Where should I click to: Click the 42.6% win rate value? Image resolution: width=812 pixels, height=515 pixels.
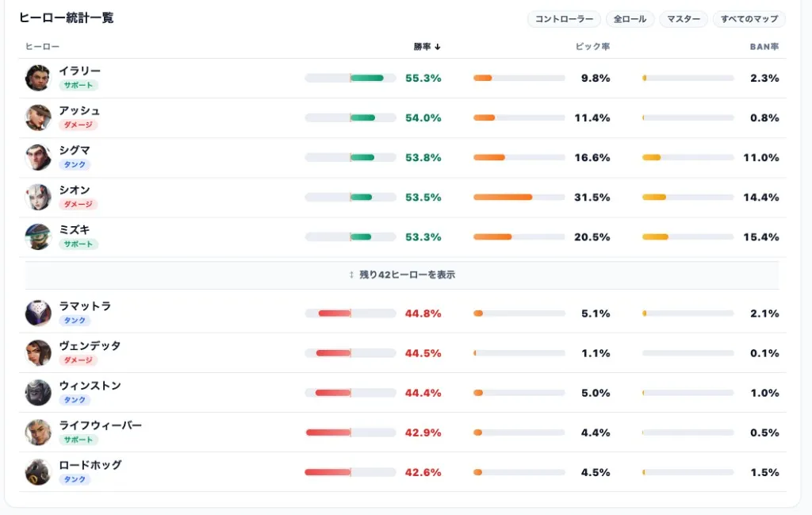point(423,472)
